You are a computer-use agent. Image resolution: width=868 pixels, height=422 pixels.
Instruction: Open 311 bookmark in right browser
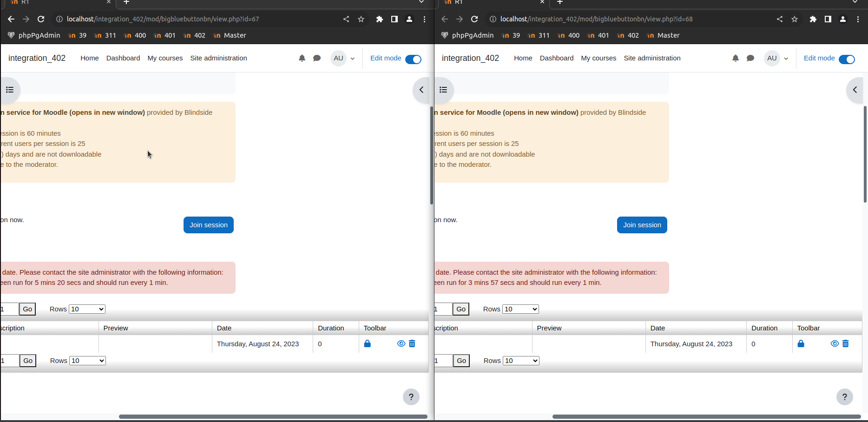click(539, 35)
